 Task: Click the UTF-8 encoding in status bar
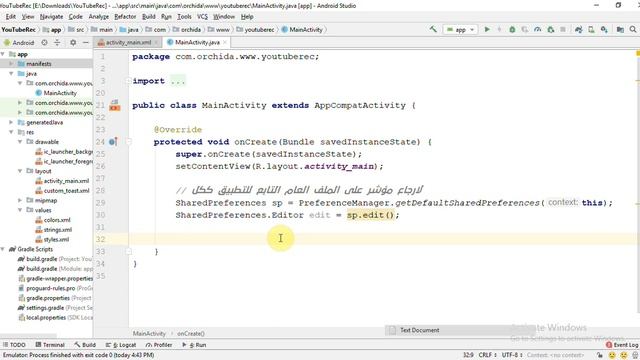pyautogui.click(x=512, y=355)
